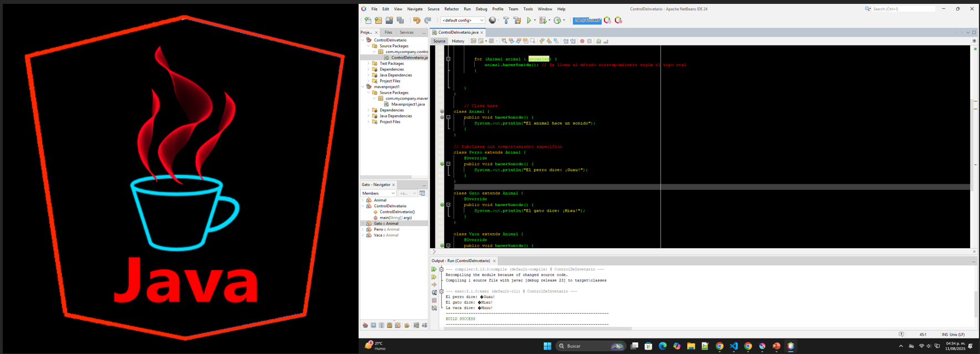980x354 pixels.
Task: Select Mavenproject1.java in the project tree
Action: (408, 104)
